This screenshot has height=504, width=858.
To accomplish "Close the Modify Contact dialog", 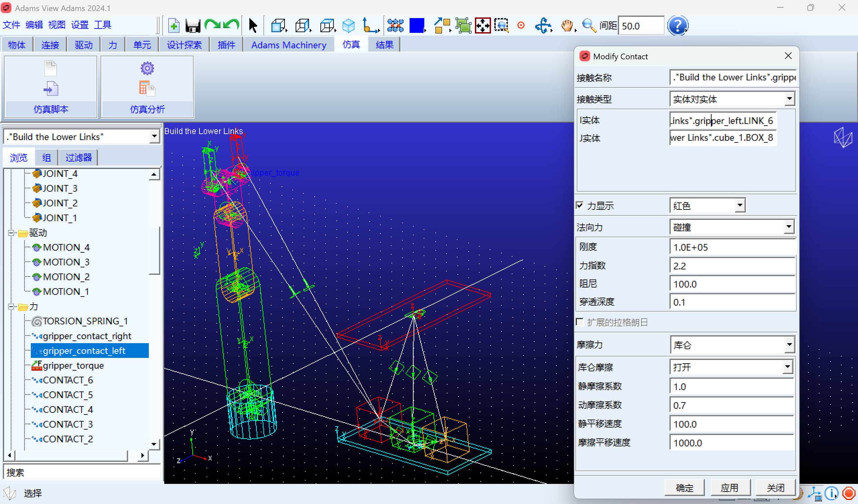I will tap(788, 56).
